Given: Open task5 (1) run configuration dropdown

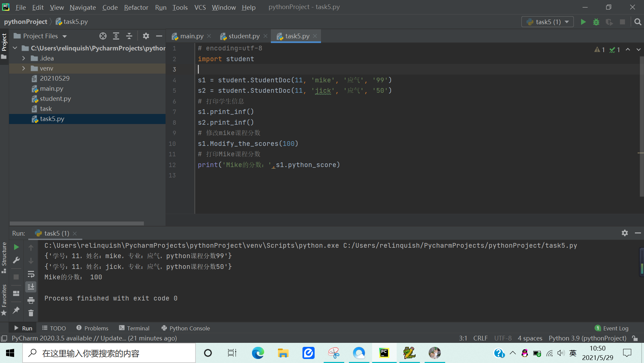Looking at the screenshot, I should click(547, 22).
